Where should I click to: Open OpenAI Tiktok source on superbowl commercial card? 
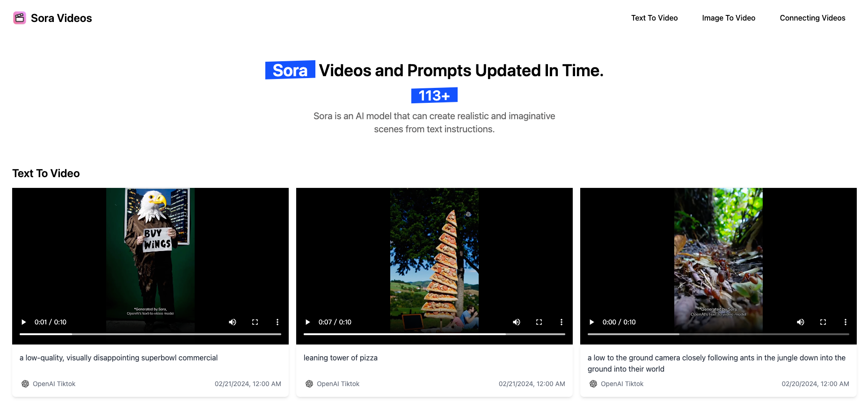tap(54, 384)
